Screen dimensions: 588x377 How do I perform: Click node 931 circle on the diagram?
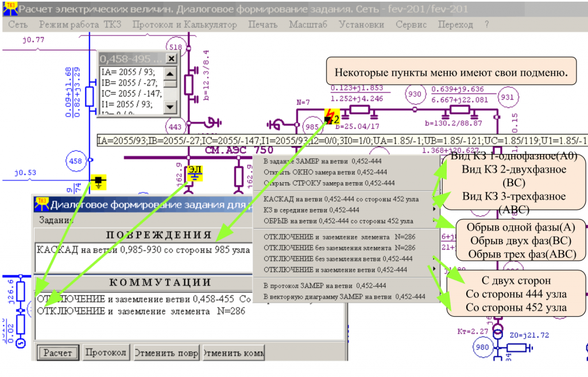pyautogui.click(x=508, y=97)
